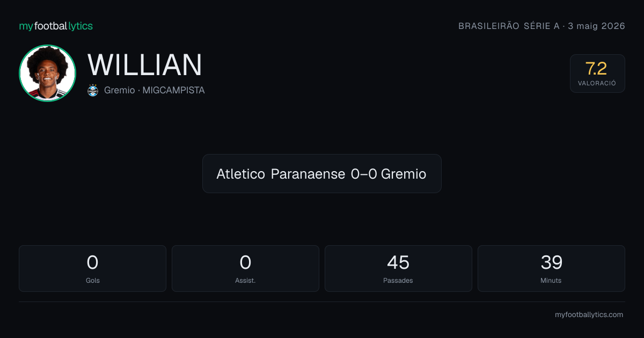Select the Minuts stat card

point(551,268)
